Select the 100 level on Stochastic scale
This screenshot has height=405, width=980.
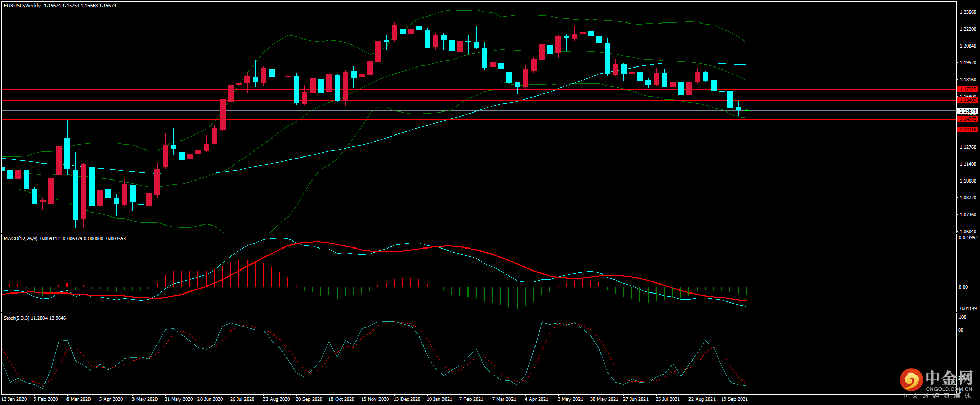pyautogui.click(x=963, y=317)
